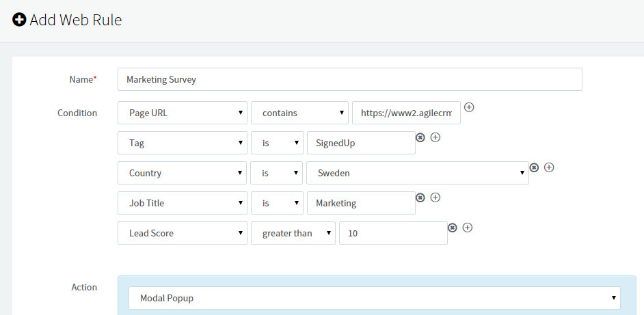644x315 pixels.
Task: Open the operator dropdown in Job Title row
Action: 278,203
